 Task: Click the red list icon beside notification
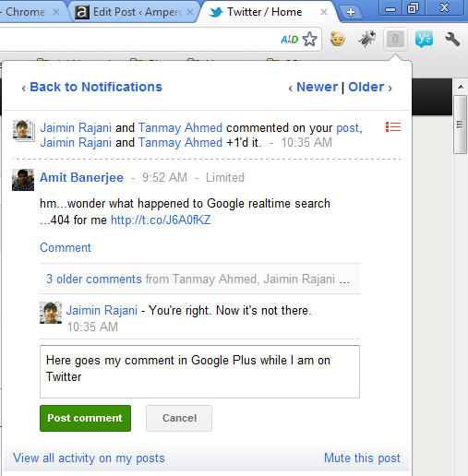point(393,126)
